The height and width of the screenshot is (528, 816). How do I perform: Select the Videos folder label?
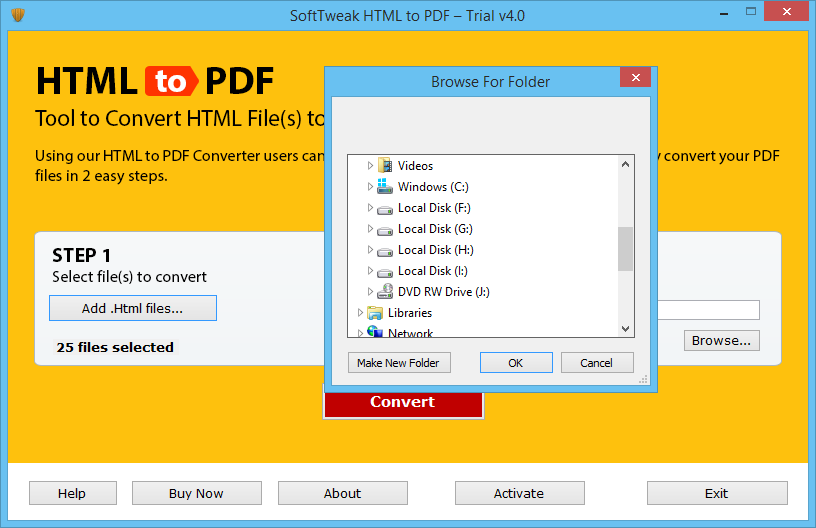point(415,166)
